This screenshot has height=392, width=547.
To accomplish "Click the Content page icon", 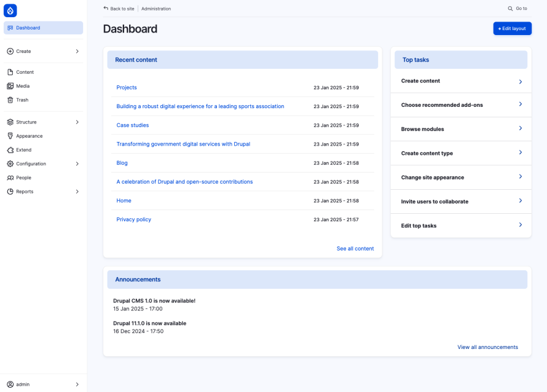I will (x=10, y=72).
